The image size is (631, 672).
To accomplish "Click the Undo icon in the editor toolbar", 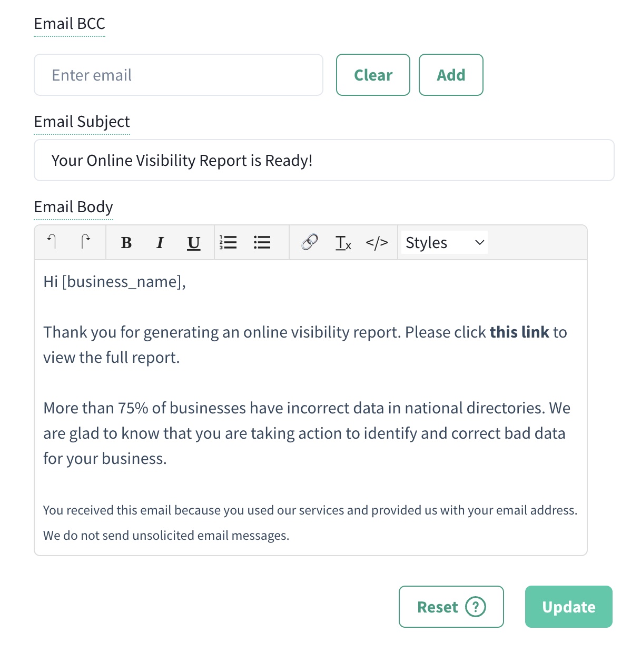I will click(52, 242).
